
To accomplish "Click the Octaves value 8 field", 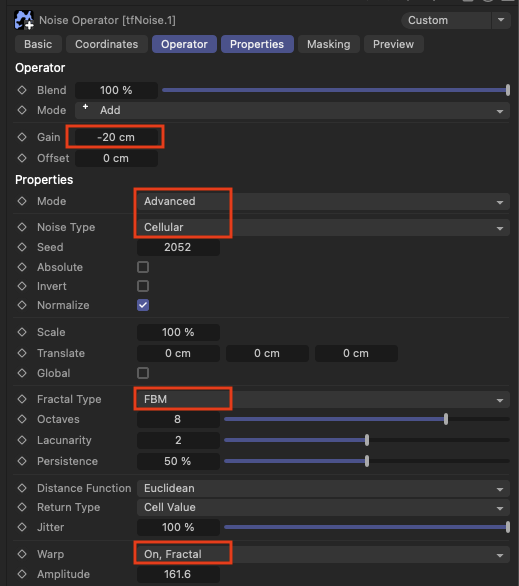I will click(x=178, y=419).
